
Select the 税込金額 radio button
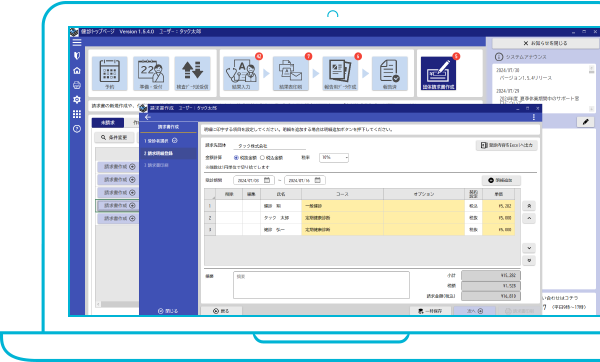point(262,158)
